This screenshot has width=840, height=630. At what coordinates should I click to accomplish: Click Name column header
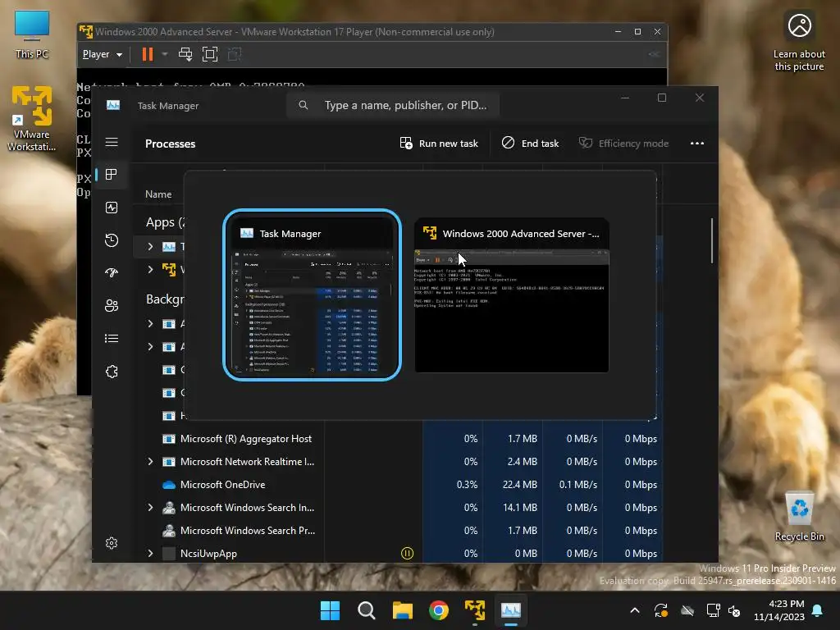click(158, 194)
